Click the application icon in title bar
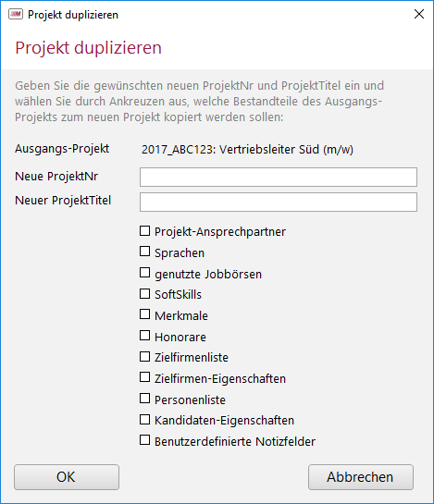Viewport: 434px width, 504px height. (x=16, y=14)
